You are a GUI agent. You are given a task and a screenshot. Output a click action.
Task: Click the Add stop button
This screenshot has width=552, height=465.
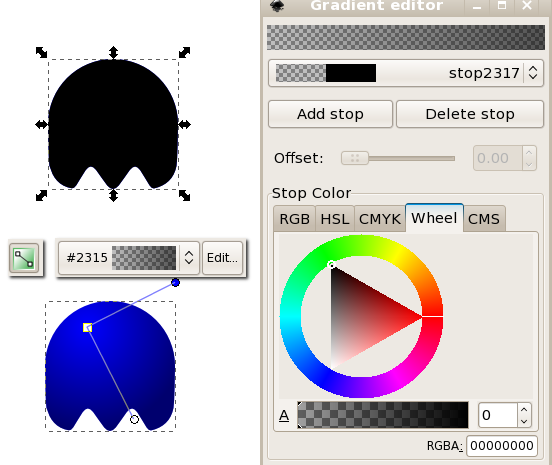tap(330, 114)
